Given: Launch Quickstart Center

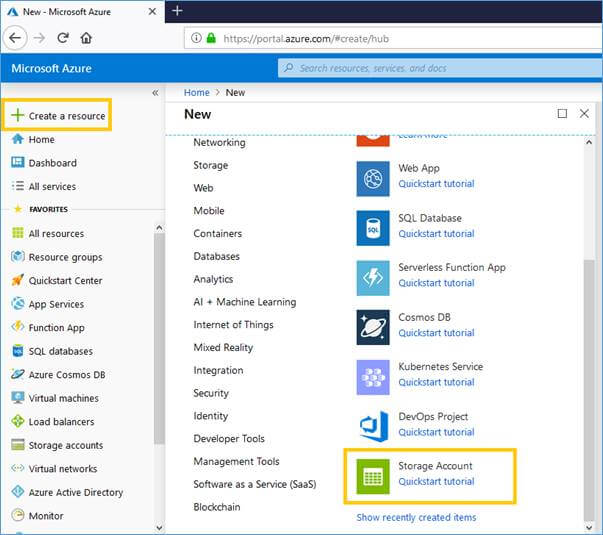Looking at the screenshot, I should click(57, 280).
